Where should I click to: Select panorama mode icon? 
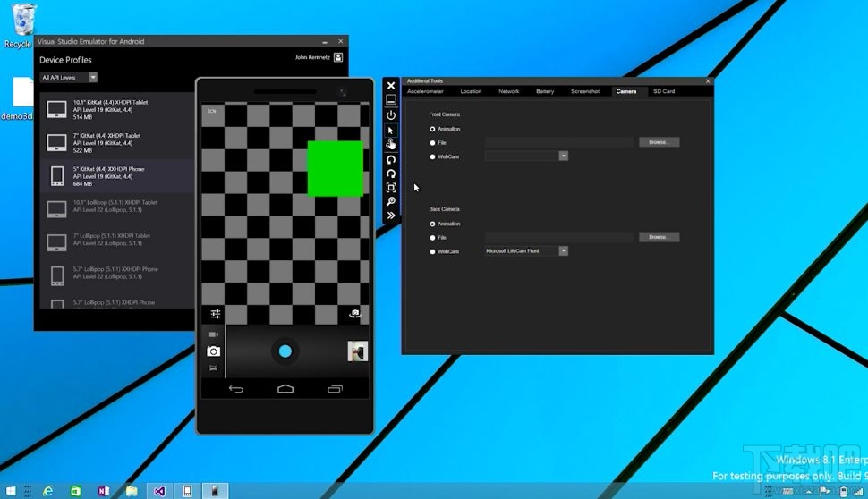[213, 368]
